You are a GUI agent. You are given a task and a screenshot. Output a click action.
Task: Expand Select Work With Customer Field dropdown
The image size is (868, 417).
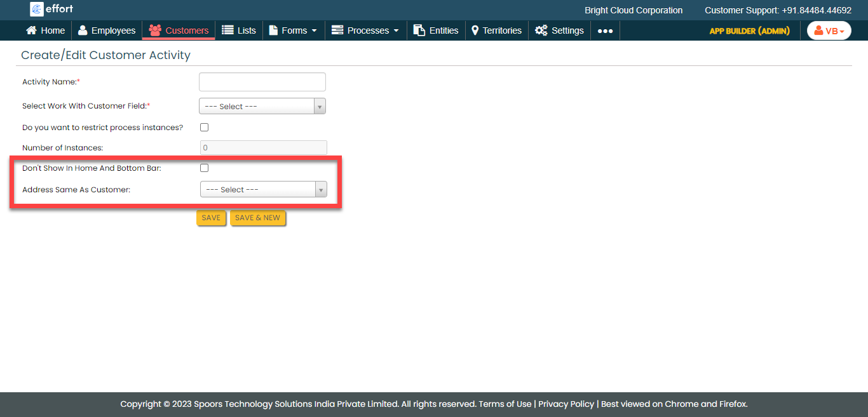click(262, 106)
